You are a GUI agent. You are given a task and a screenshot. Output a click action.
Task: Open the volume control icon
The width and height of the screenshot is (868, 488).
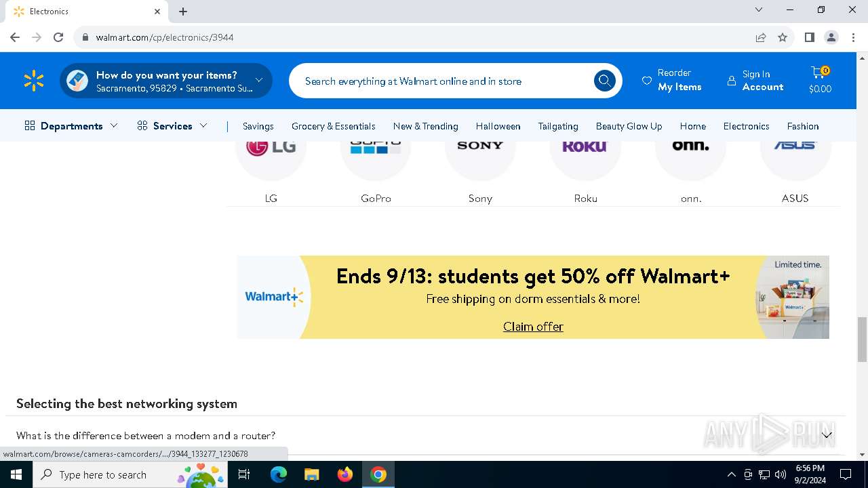point(781,474)
